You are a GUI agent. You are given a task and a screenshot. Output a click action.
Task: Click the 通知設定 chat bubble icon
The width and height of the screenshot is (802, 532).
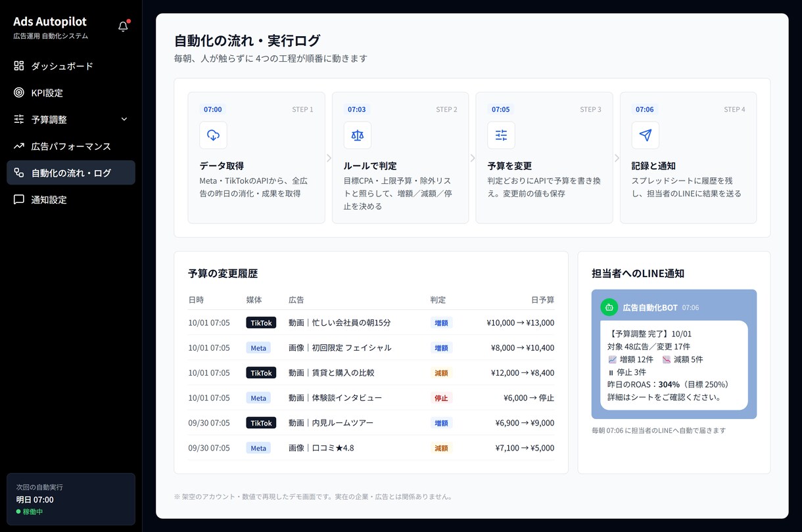[19, 200]
